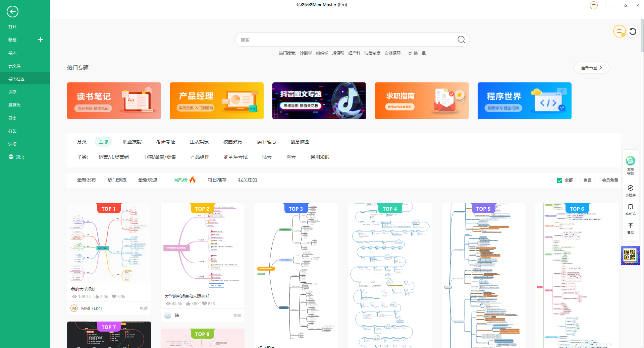
Task: Select the 职业技能 category
Action: tap(132, 142)
